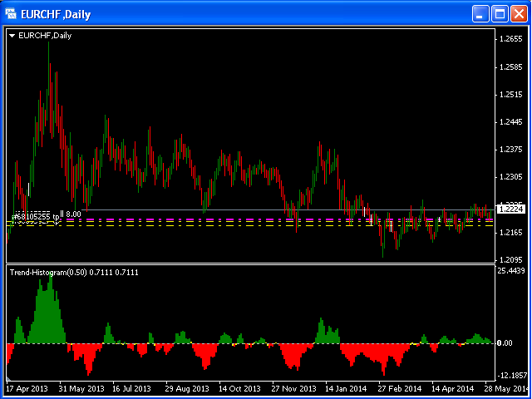Image resolution: width=532 pixels, height=399 pixels.
Task: Click price scale value 1.2515
Action: [511, 94]
